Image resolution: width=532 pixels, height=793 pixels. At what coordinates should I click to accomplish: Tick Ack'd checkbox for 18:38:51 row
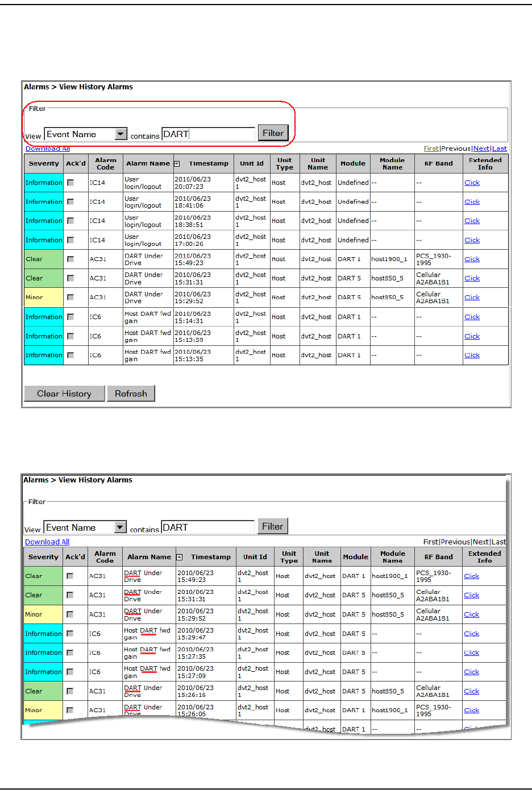click(70, 221)
